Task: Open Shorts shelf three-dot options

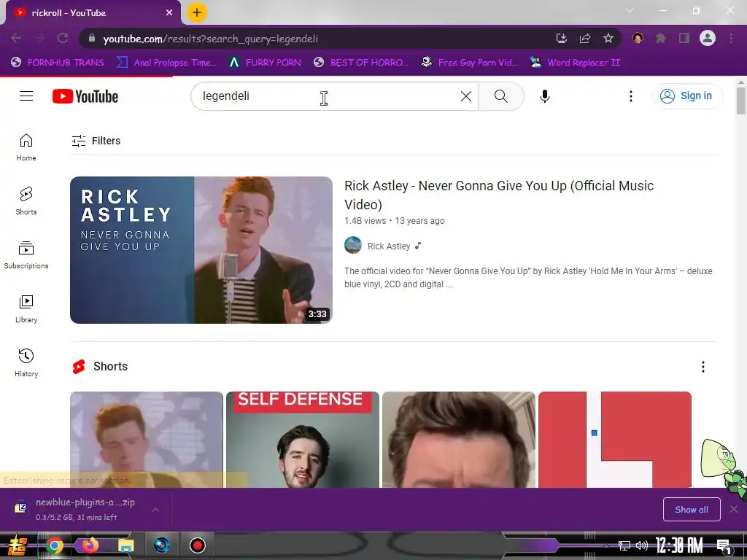Action: pos(703,367)
